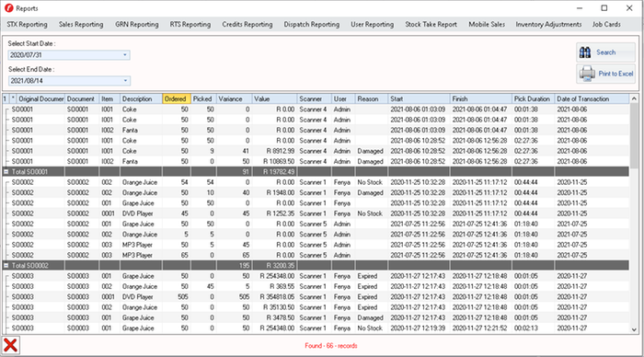Open the Select Start Date dropdown

click(x=125, y=54)
